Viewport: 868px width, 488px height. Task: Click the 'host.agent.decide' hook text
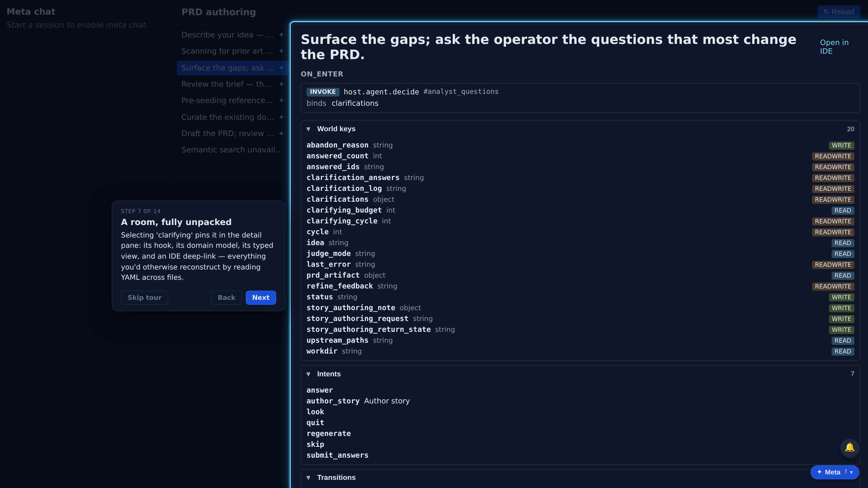pyautogui.click(x=381, y=92)
